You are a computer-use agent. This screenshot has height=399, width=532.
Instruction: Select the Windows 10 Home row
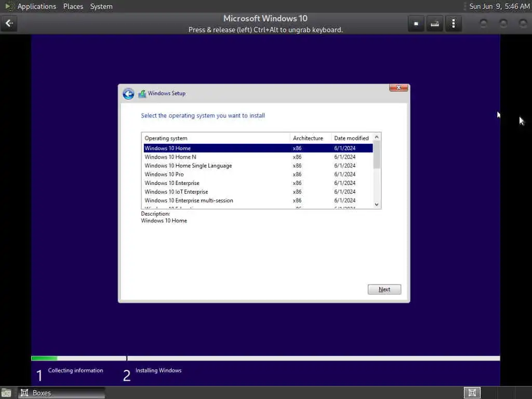(x=258, y=148)
